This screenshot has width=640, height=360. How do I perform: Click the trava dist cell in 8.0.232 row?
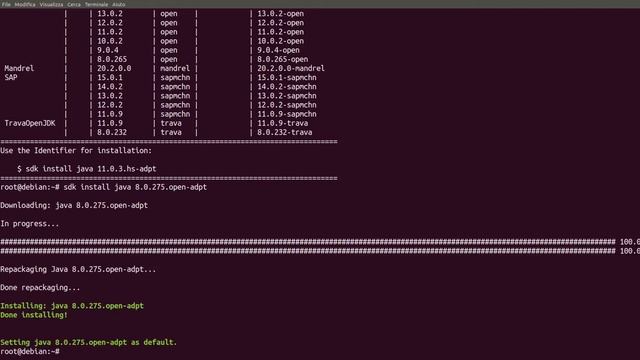[171, 132]
